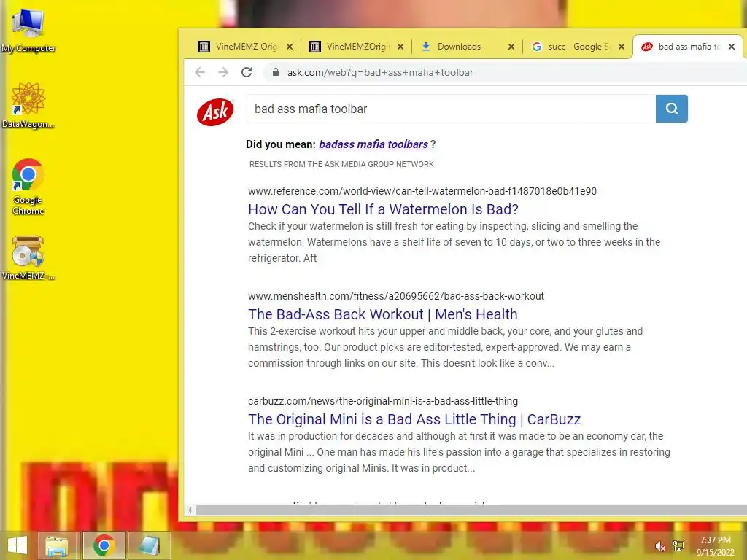Close the Downloads tab

click(x=511, y=47)
